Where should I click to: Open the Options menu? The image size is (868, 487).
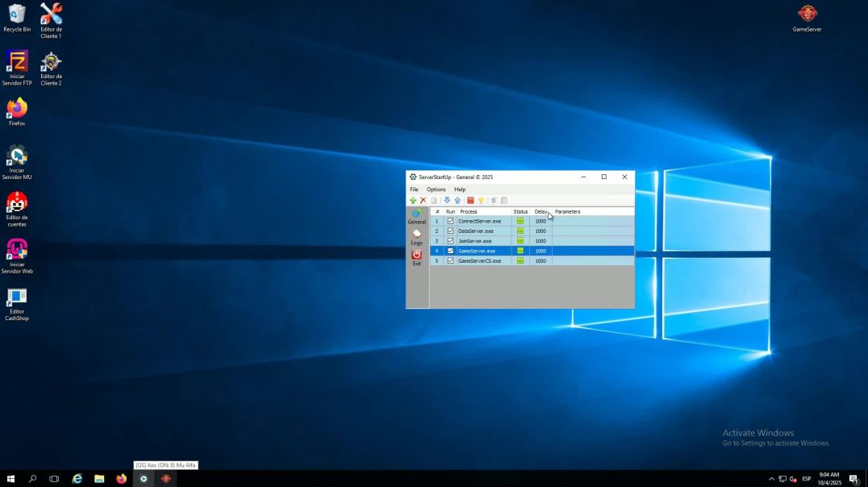point(436,189)
